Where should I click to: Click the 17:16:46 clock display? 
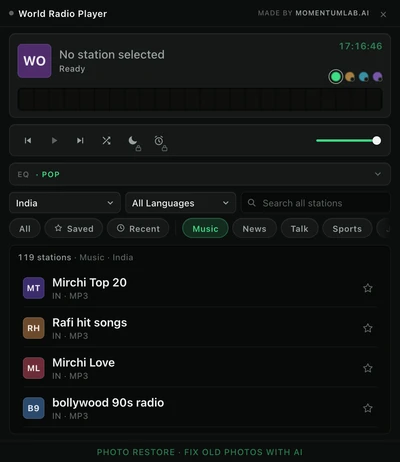coord(361,46)
